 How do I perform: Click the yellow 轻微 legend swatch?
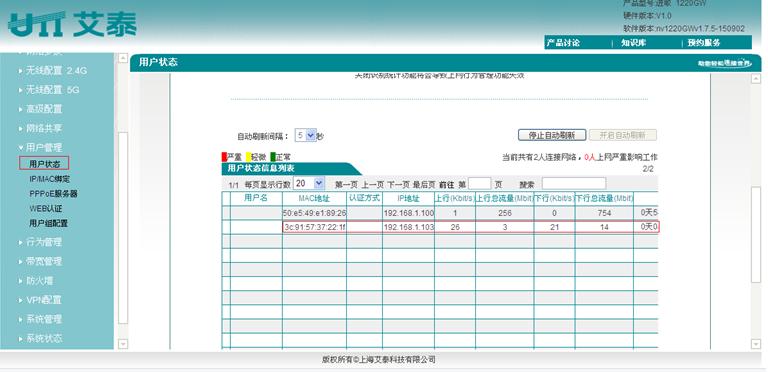click(x=249, y=157)
